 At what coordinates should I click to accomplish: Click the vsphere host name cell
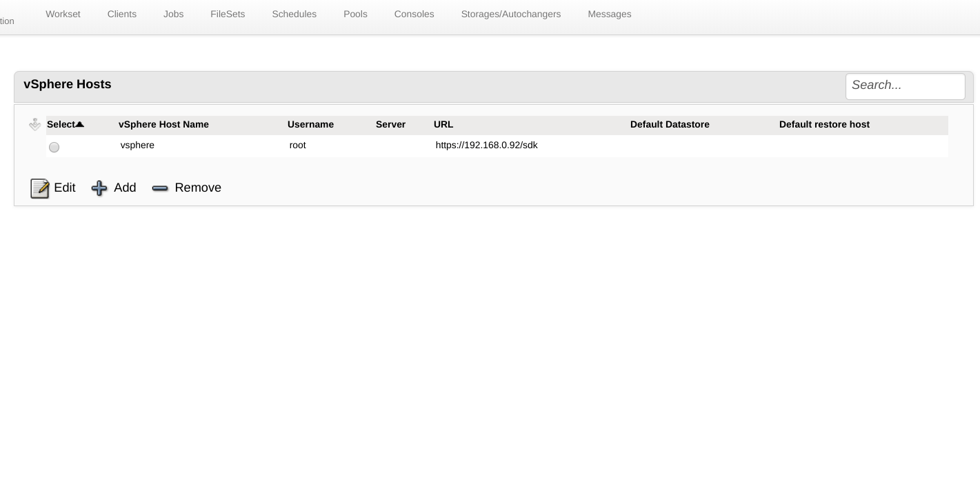pyautogui.click(x=137, y=145)
